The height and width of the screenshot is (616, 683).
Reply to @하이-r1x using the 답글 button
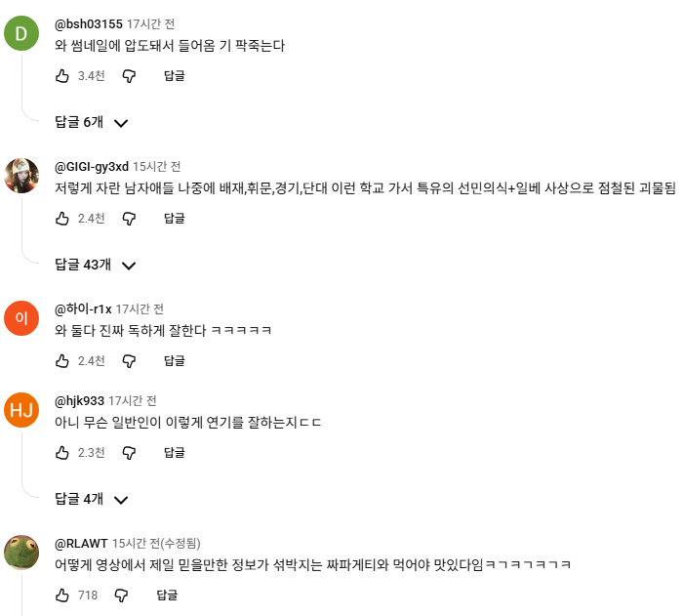175,361
